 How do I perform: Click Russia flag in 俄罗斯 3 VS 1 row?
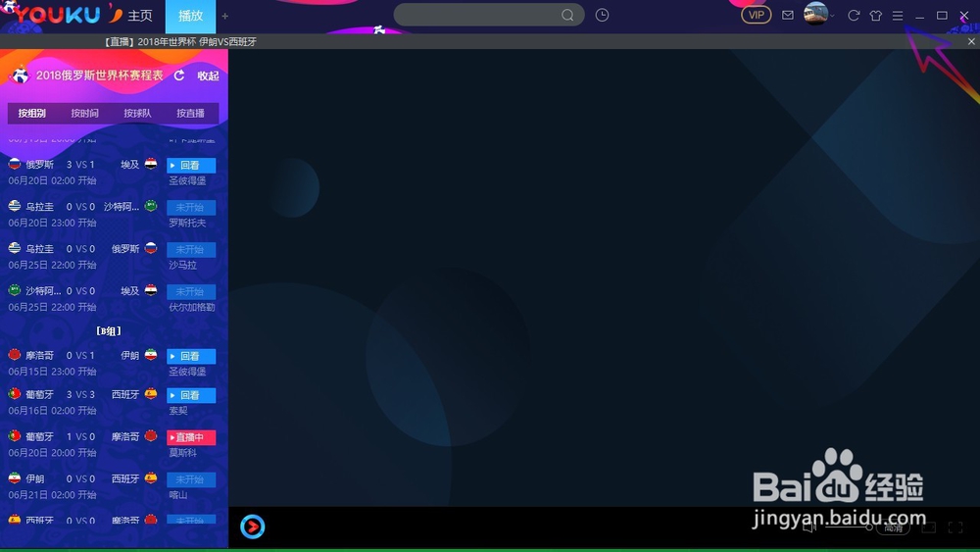tap(15, 164)
